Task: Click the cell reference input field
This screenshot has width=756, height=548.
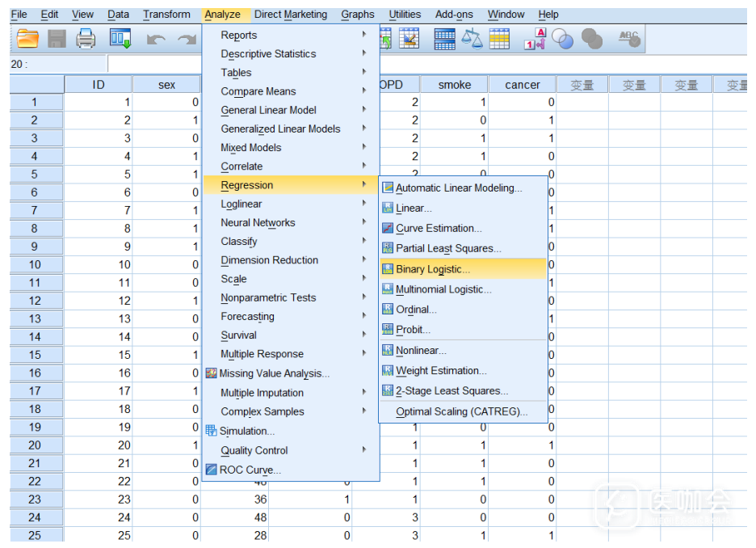Action: [57, 64]
